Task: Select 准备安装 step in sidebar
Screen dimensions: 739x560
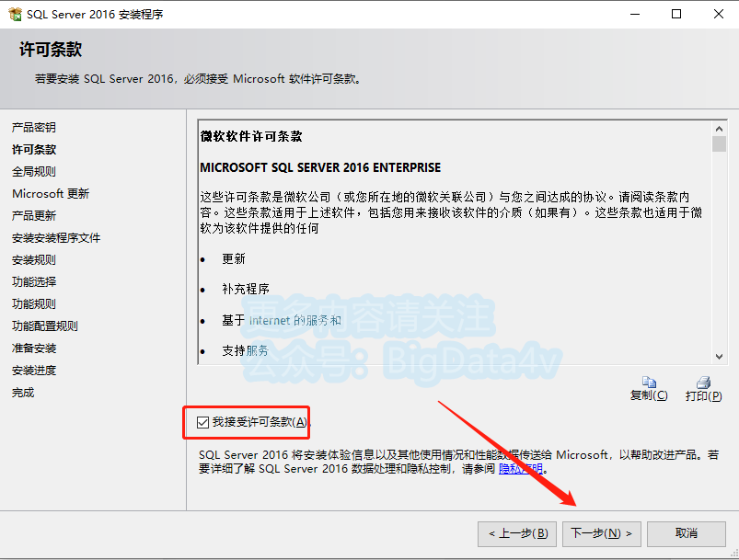Action: point(34,349)
